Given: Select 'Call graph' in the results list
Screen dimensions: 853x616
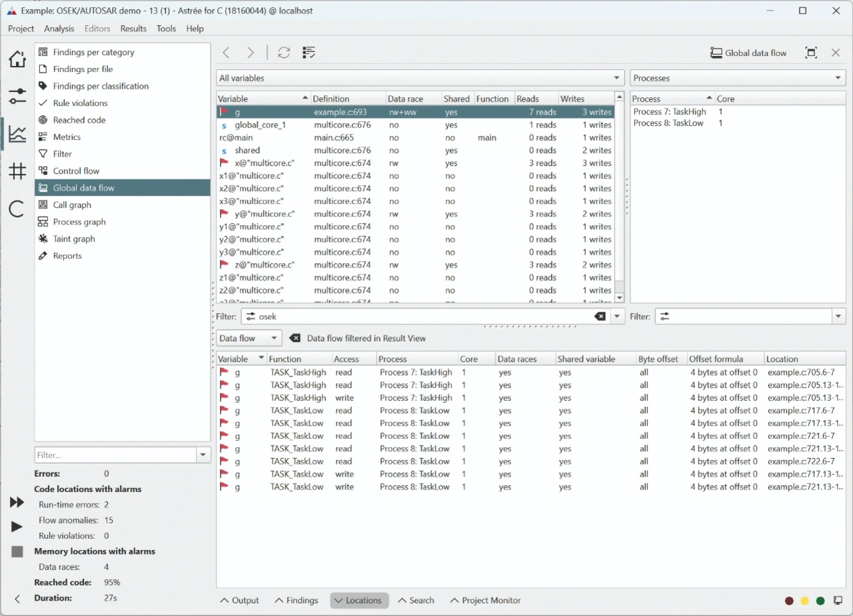Looking at the screenshot, I should tap(72, 205).
